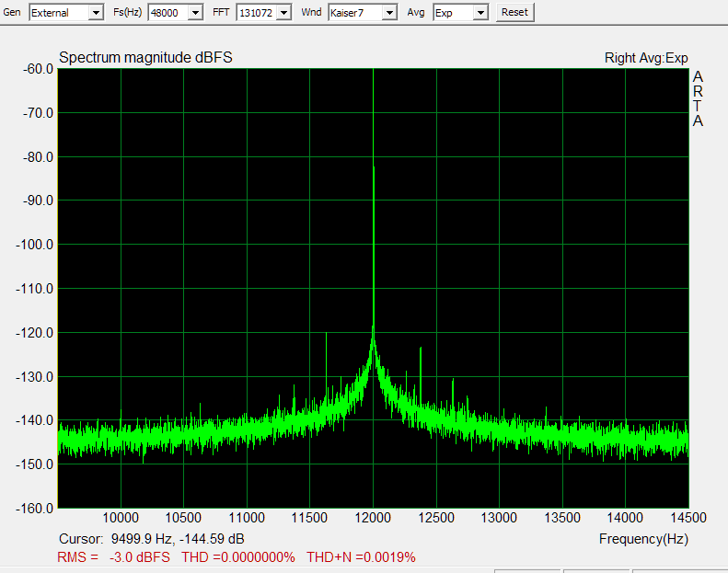Click the 12000 Hz frequency axis label
This screenshot has height=573, width=728.
point(373,517)
